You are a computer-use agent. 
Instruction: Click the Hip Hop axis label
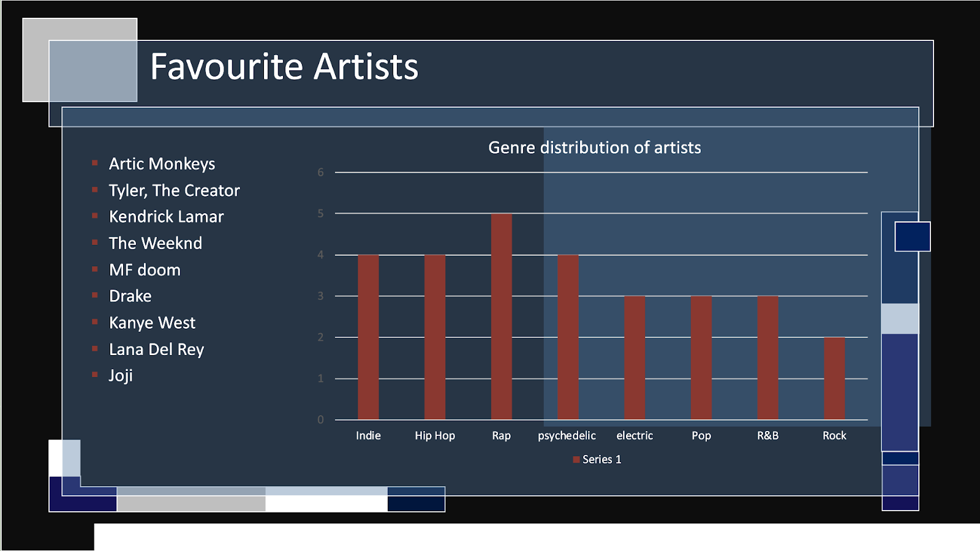[x=435, y=436]
